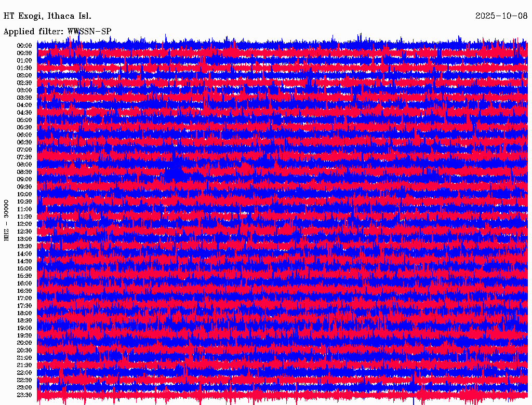The height and width of the screenshot is (405, 532).
Task: Click the 'Applied filter: WWSSN-SP' text
Action: (57, 32)
